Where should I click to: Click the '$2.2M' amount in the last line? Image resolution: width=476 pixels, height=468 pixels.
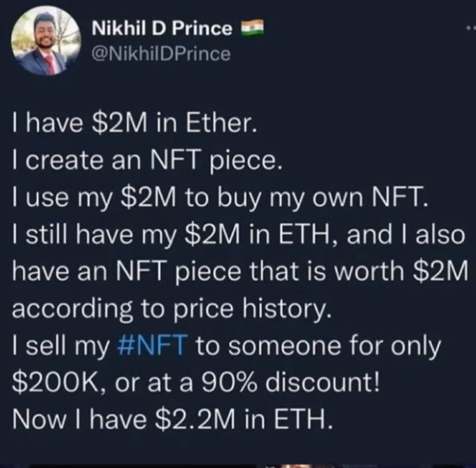click(x=195, y=420)
